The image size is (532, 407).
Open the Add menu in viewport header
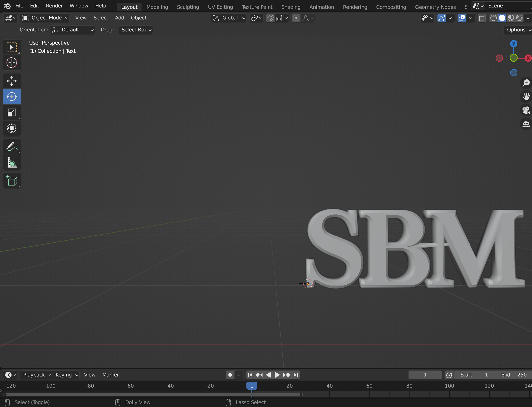coord(119,18)
